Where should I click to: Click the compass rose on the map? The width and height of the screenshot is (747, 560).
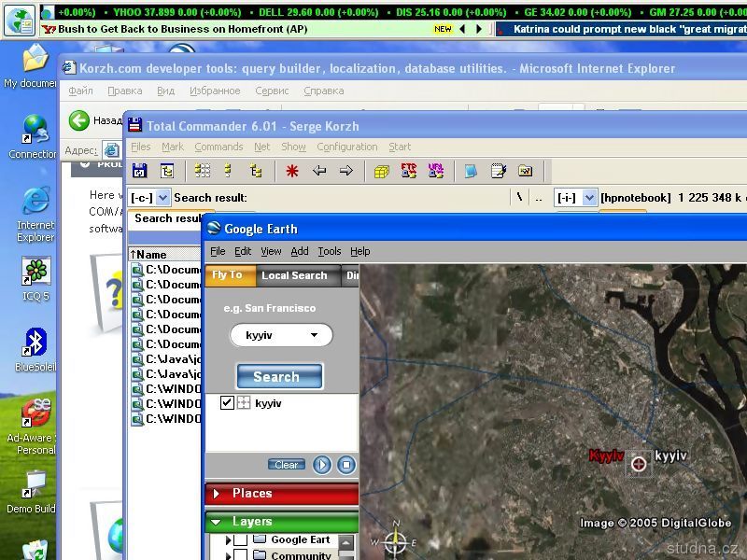click(x=396, y=540)
